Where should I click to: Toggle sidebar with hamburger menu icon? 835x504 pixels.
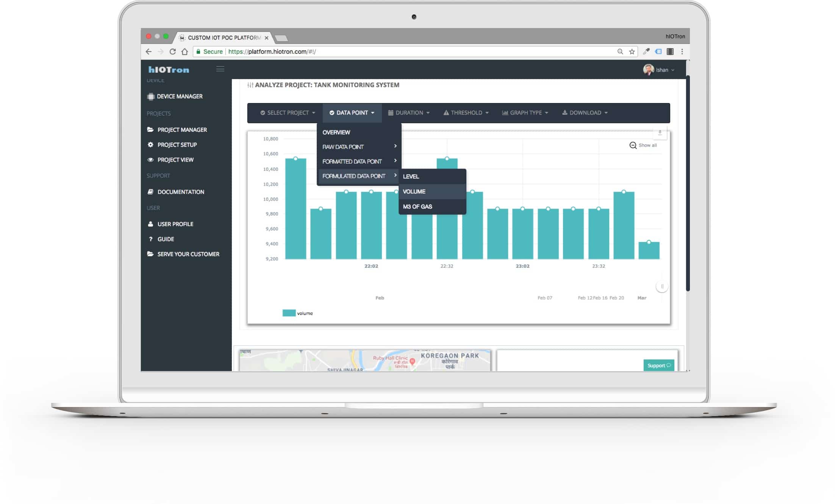[x=220, y=69]
